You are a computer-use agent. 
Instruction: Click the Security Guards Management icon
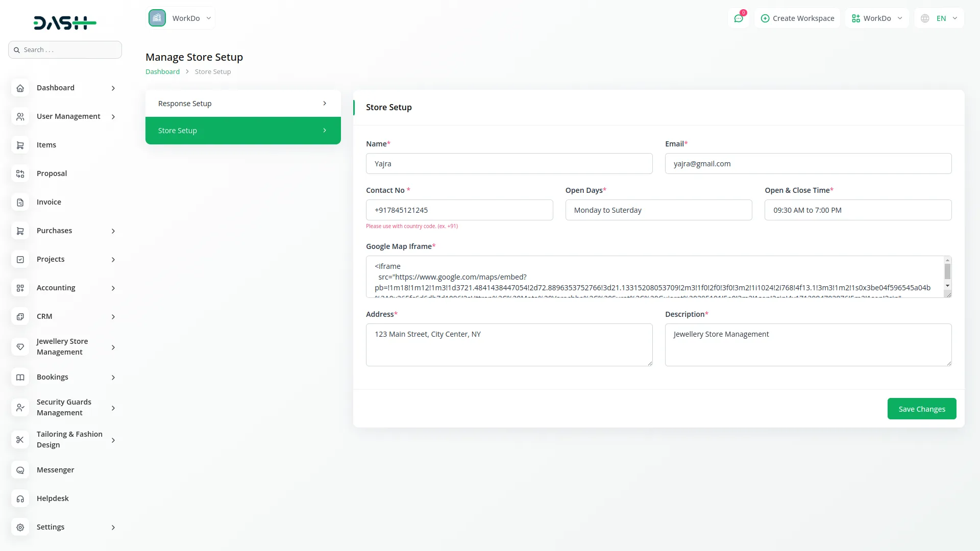(x=20, y=408)
